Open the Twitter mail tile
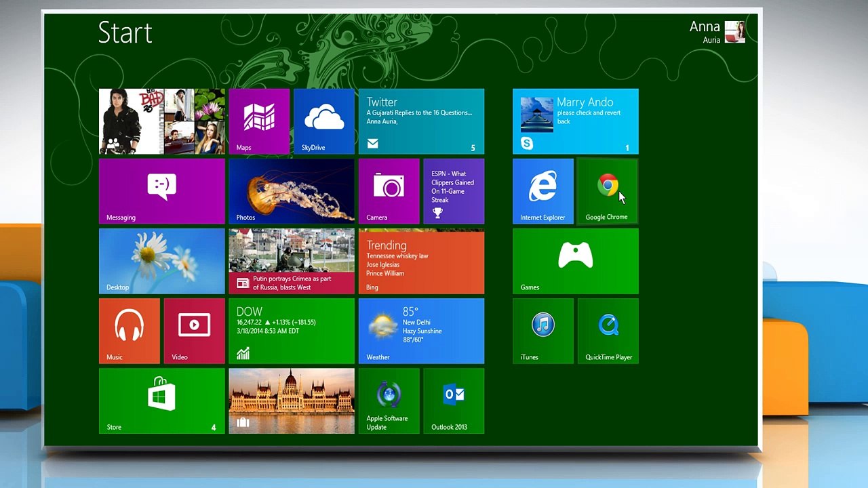This screenshot has width=868, height=488. pos(421,121)
